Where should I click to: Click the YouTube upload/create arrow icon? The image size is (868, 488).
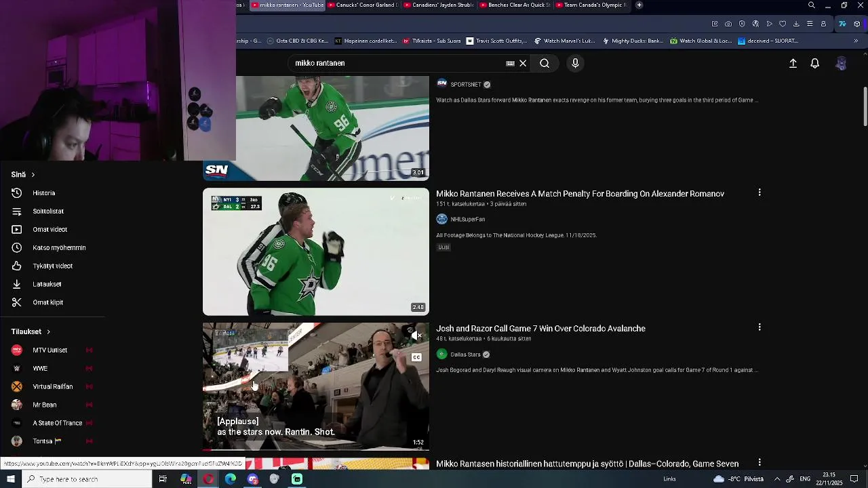[793, 63]
